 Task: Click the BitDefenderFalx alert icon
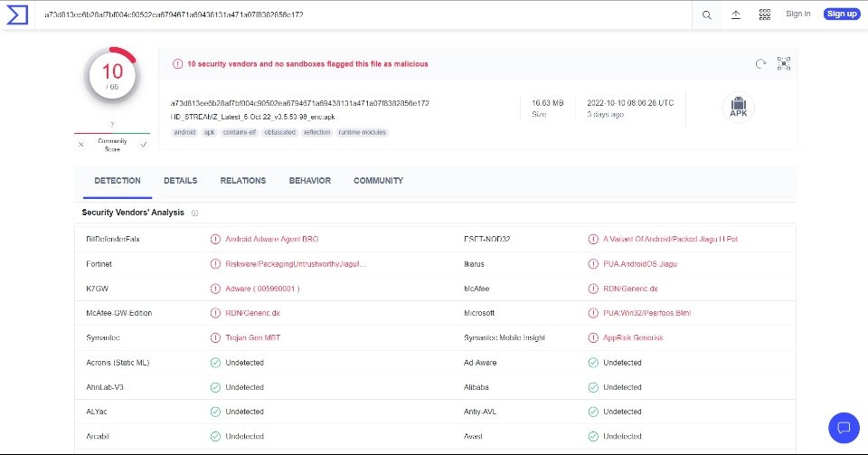pyautogui.click(x=215, y=239)
